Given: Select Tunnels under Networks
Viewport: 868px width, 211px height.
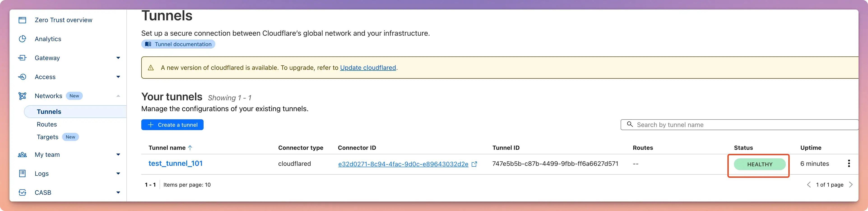Looking at the screenshot, I should [75, 112].
